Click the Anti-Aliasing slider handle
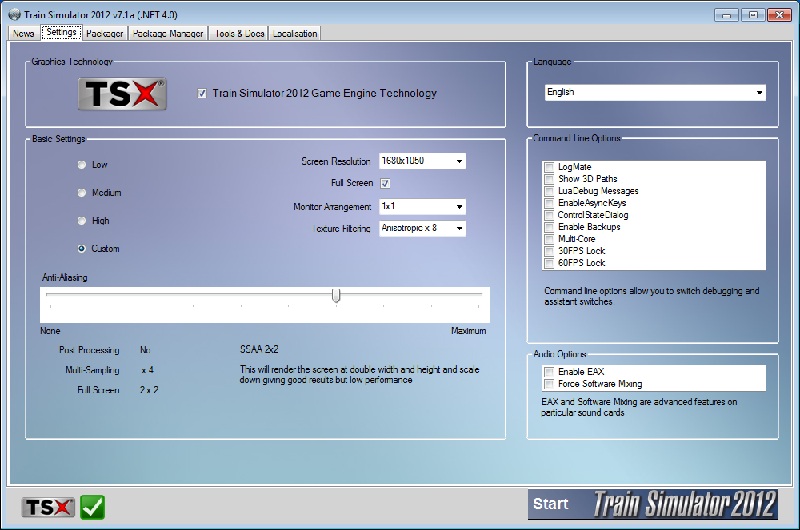The image size is (800, 530). click(x=336, y=295)
